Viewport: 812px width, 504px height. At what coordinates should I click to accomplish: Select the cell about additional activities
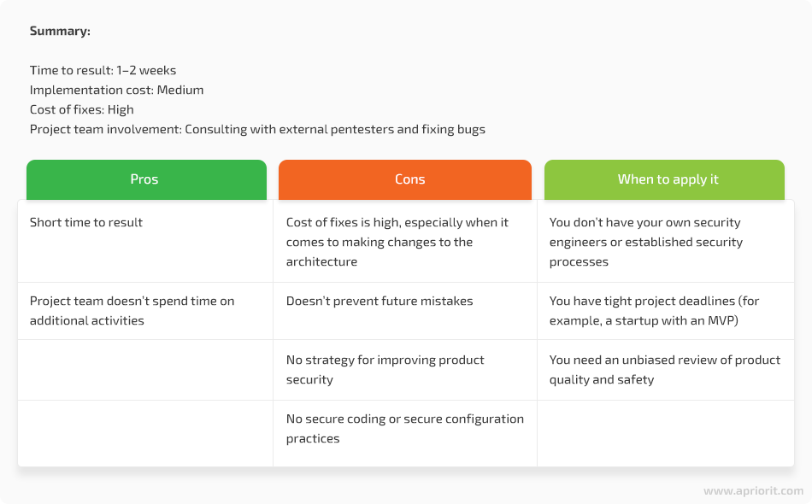click(x=145, y=311)
